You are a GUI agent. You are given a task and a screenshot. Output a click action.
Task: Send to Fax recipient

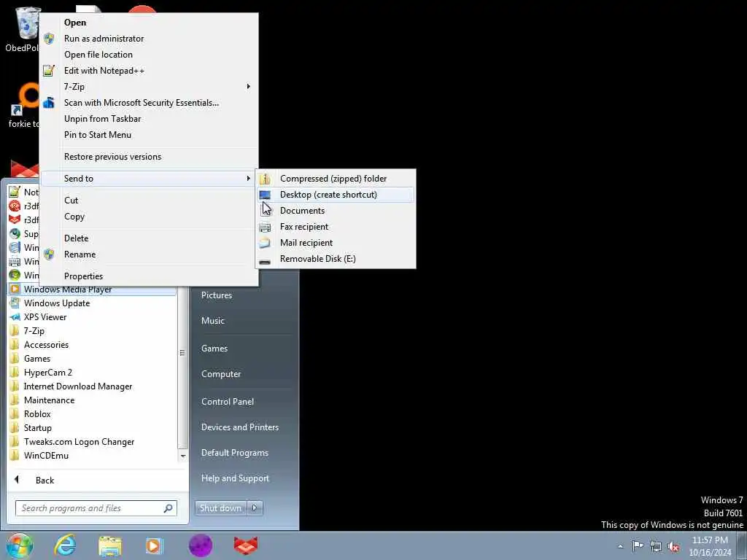[x=336, y=227]
